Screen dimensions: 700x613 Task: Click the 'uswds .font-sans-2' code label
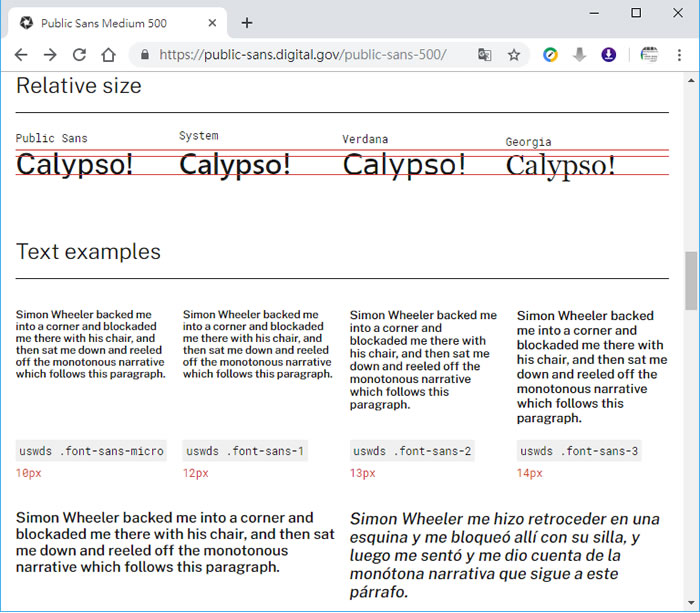point(412,451)
